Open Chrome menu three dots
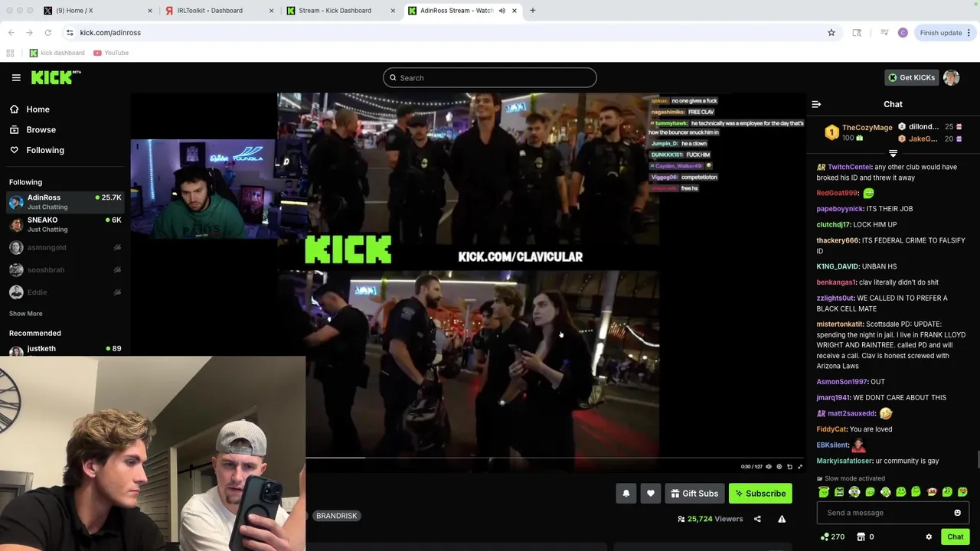The width and height of the screenshot is (980, 551). click(x=969, y=32)
